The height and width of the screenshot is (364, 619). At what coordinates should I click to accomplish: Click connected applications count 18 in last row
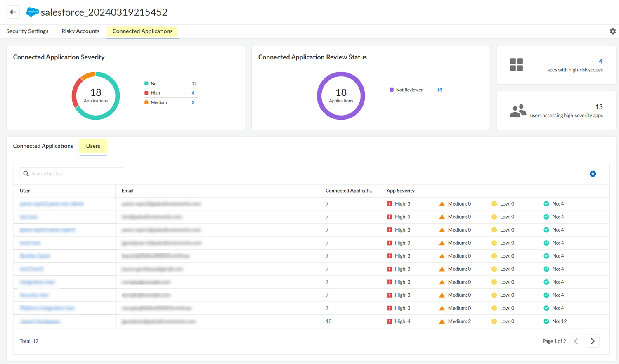(328, 321)
